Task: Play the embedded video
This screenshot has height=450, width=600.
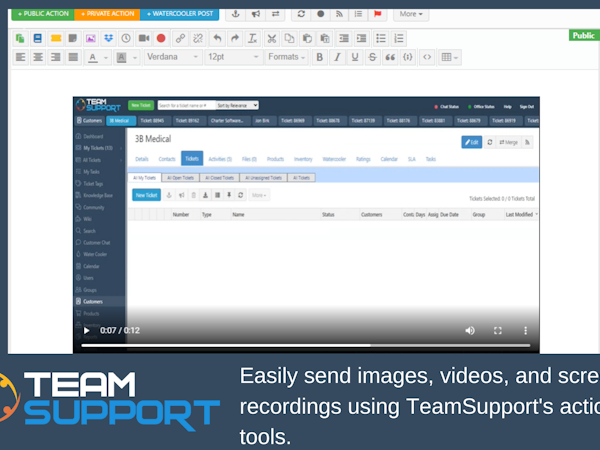Action: [x=86, y=331]
